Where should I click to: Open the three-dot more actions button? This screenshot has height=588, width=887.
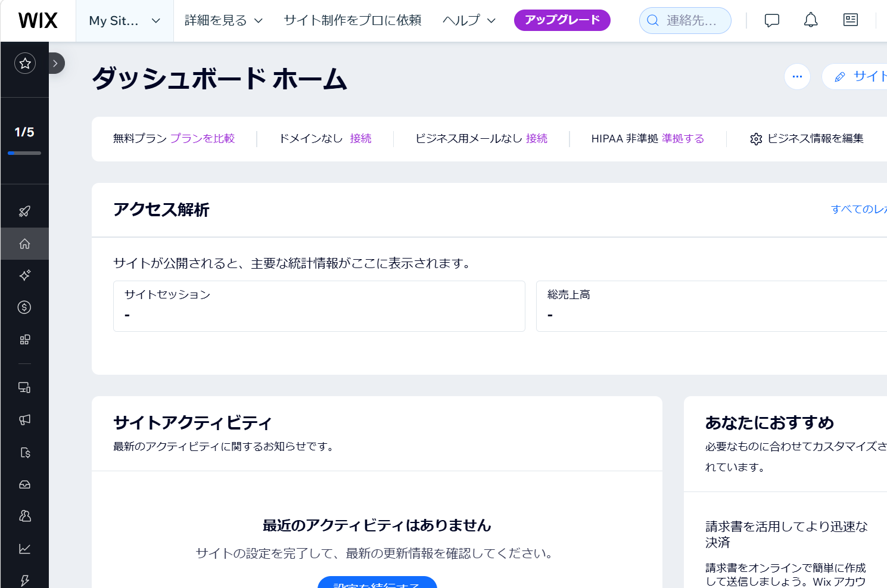(797, 77)
